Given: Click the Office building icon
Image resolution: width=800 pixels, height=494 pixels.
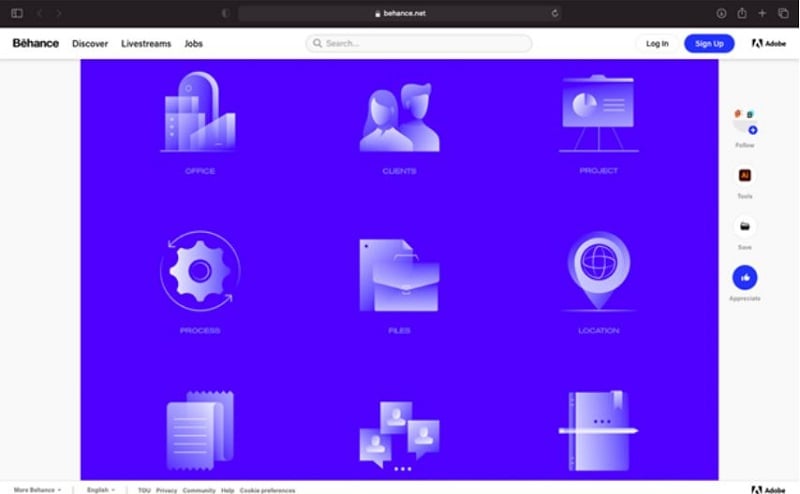Looking at the screenshot, I should point(199,112).
